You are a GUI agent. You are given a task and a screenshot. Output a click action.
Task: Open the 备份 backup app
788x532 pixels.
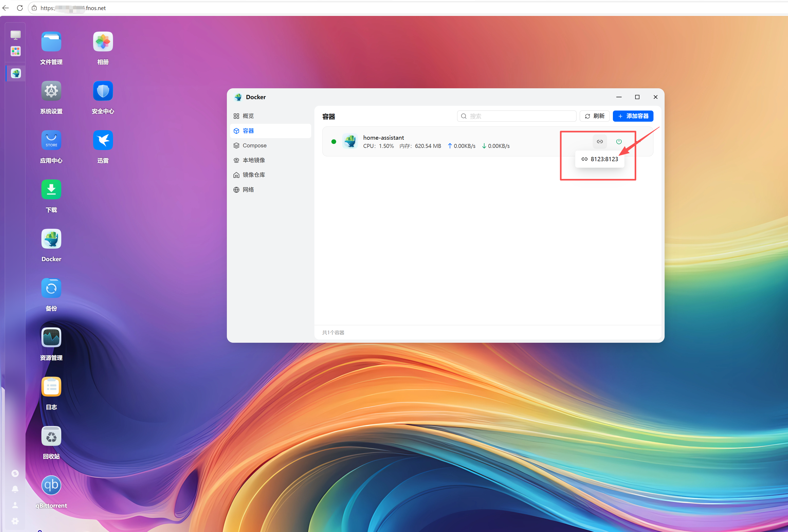tap(51, 288)
